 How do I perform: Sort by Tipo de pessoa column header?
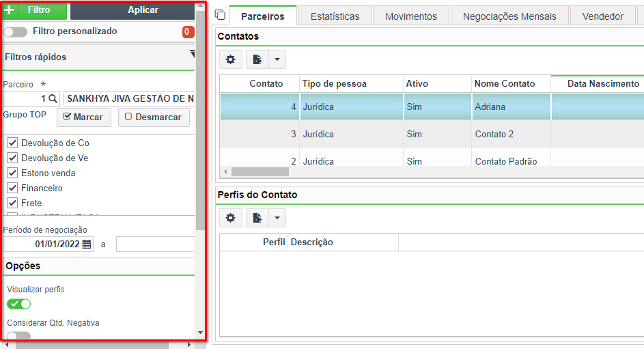tap(351, 84)
